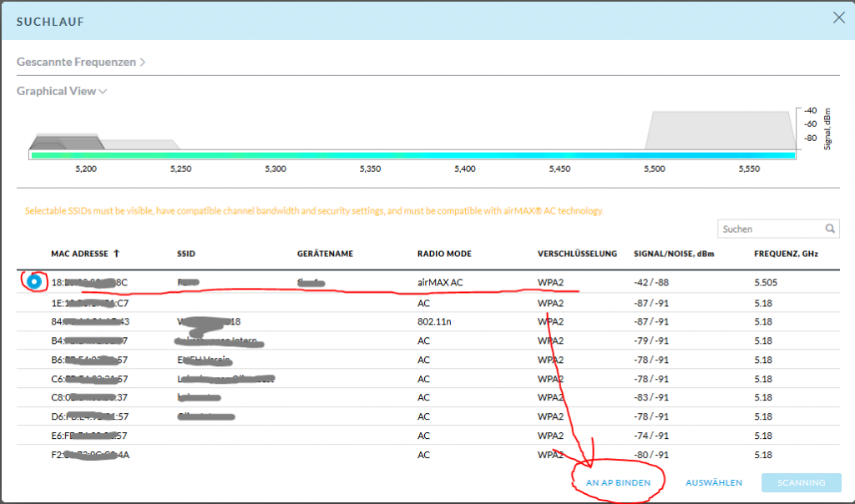The width and height of the screenshot is (855, 504).
Task: Click the SCANNING button
Action: 801,483
